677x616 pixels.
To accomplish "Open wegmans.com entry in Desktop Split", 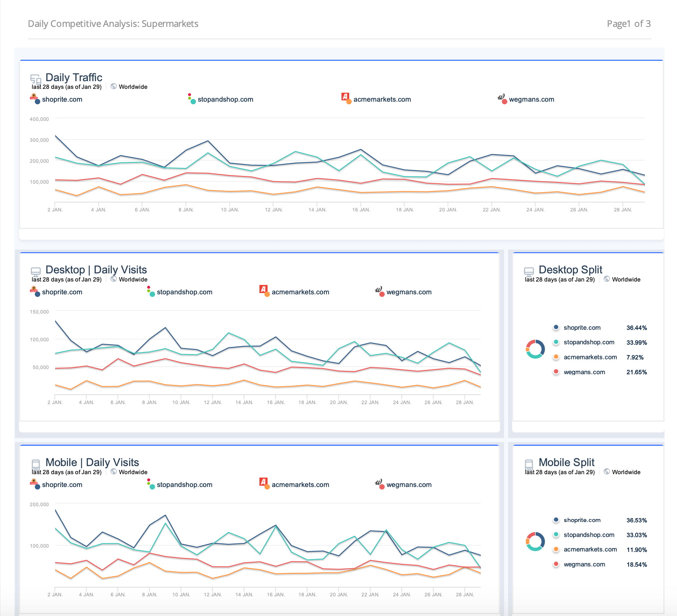I will pos(584,372).
